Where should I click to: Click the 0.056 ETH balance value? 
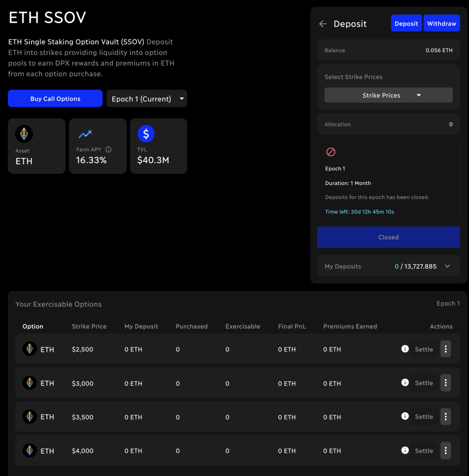click(x=439, y=50)
